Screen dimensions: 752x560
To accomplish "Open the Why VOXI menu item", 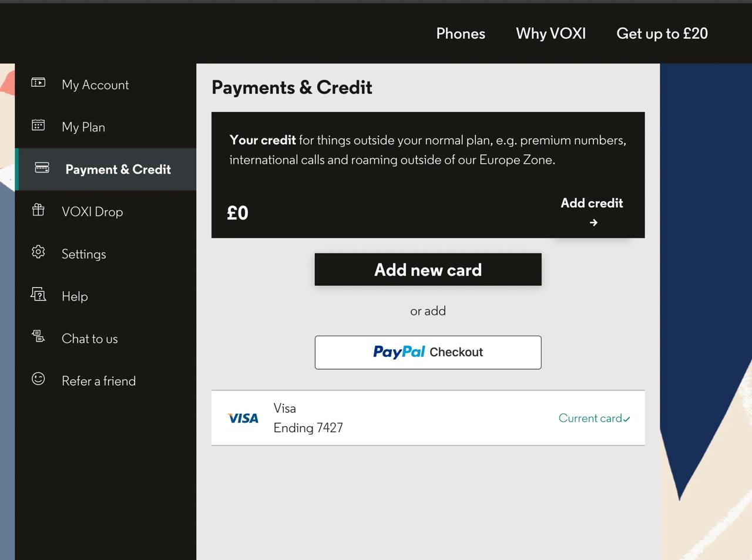I will point(550,33).
